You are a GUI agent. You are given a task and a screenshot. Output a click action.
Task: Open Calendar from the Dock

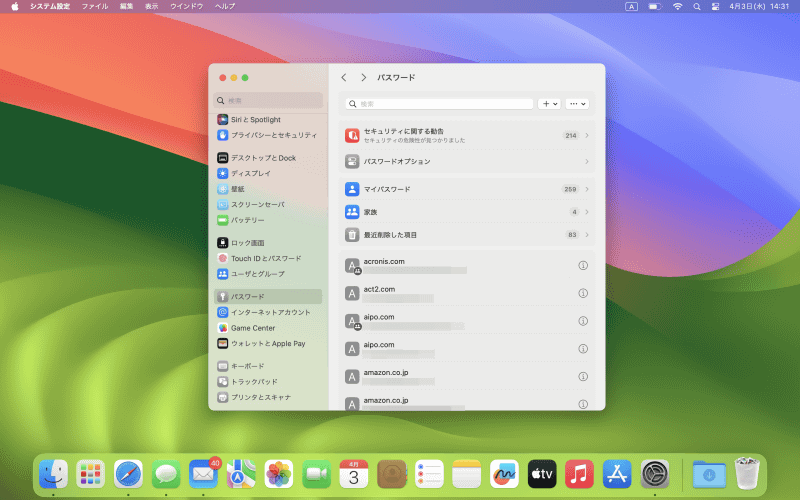354,474
